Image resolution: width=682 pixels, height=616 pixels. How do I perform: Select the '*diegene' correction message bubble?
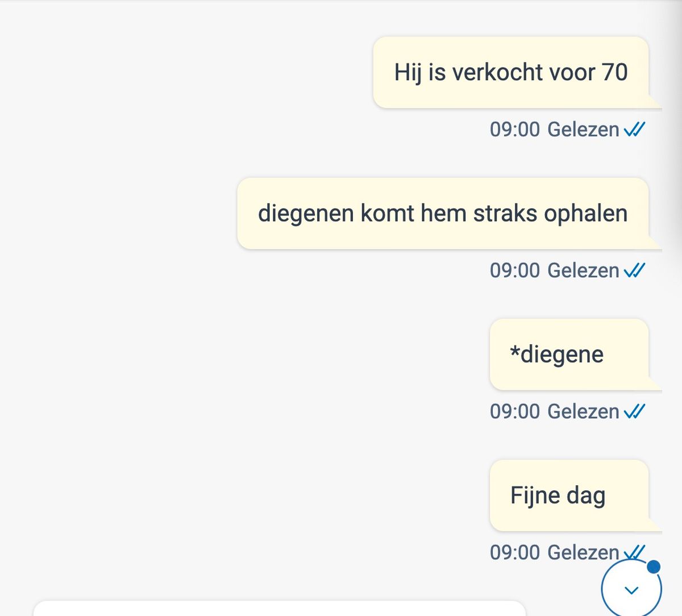569,354
